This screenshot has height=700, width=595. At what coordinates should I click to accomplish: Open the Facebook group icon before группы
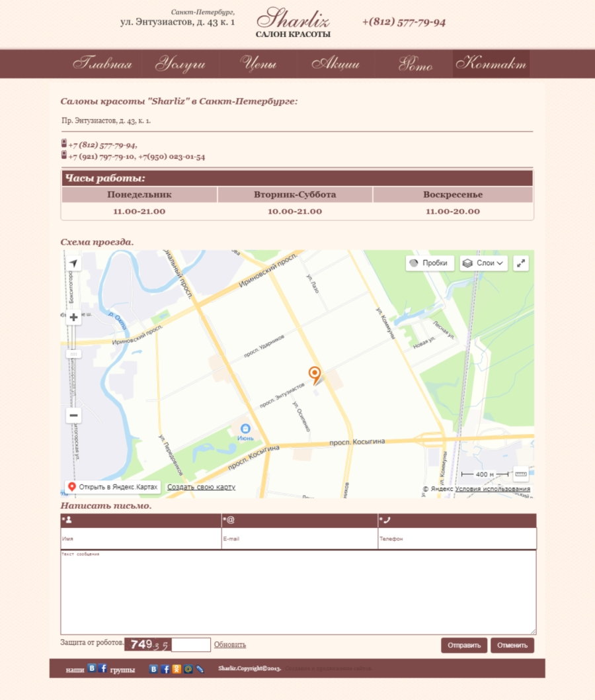(103, 668)
